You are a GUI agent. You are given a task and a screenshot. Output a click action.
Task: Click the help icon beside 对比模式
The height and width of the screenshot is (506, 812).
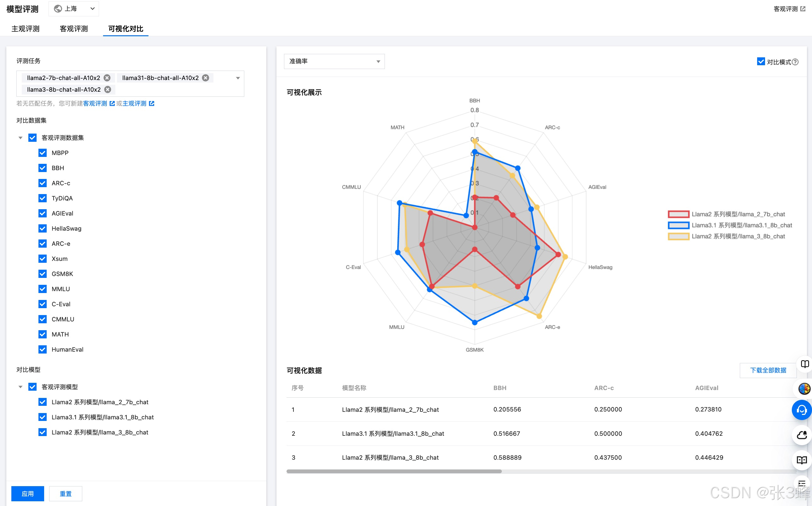795,62
